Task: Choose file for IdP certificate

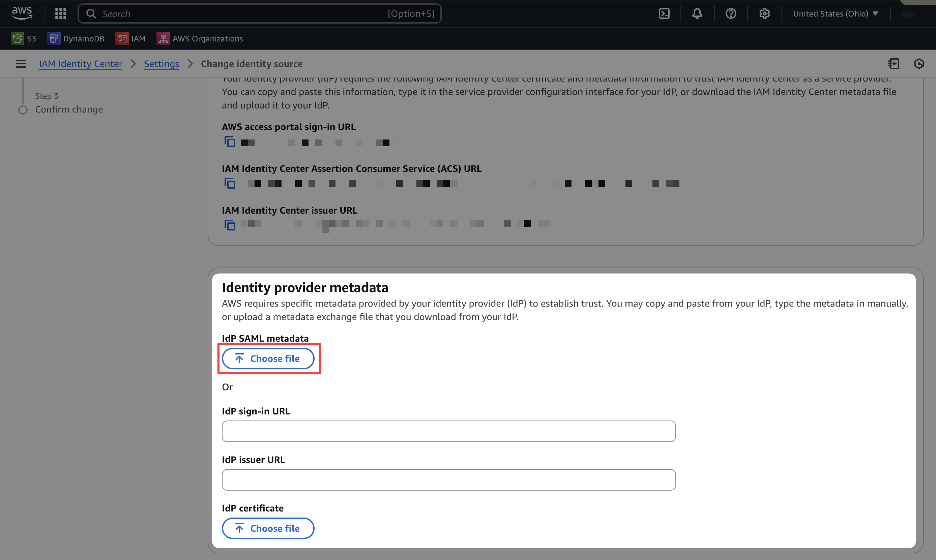Action: pyautogui.click(x=268, y=528)
